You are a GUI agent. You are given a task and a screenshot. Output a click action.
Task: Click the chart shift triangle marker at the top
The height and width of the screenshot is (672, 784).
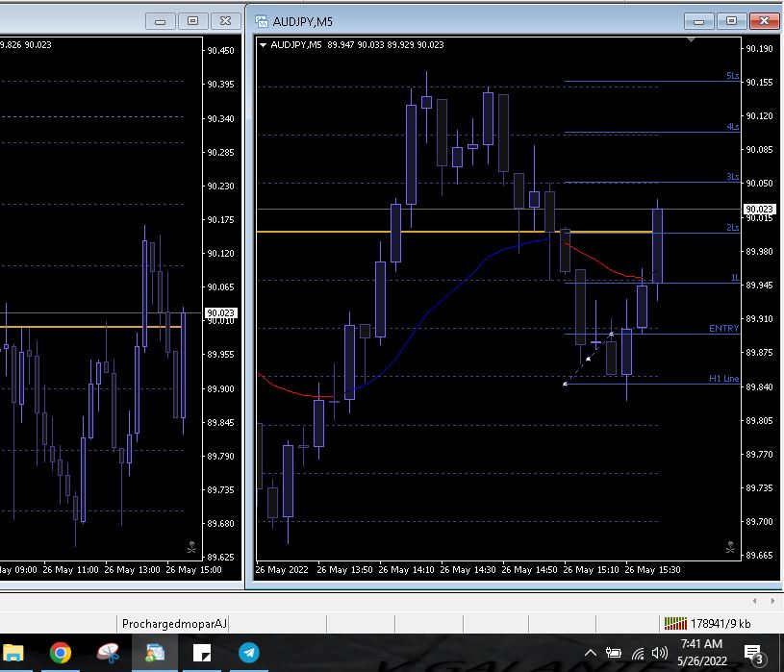point(690,42)
